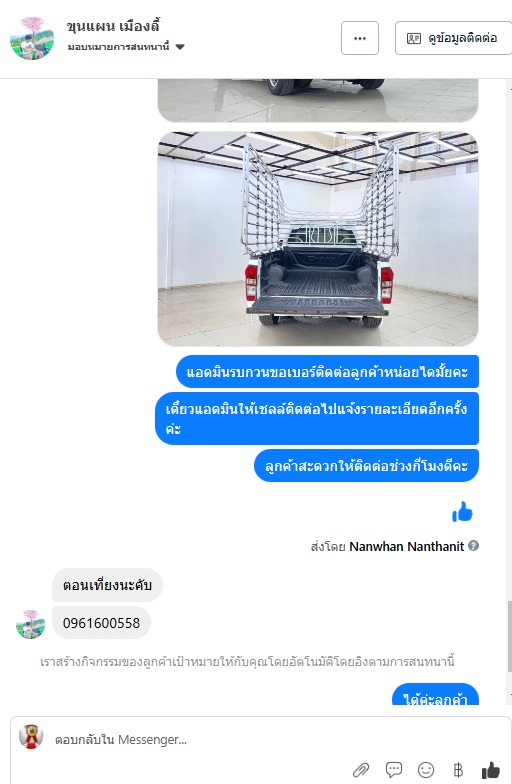Click the phone number 0961600558 message
Viewport: 512px width, 784px height.
(102, 623)
